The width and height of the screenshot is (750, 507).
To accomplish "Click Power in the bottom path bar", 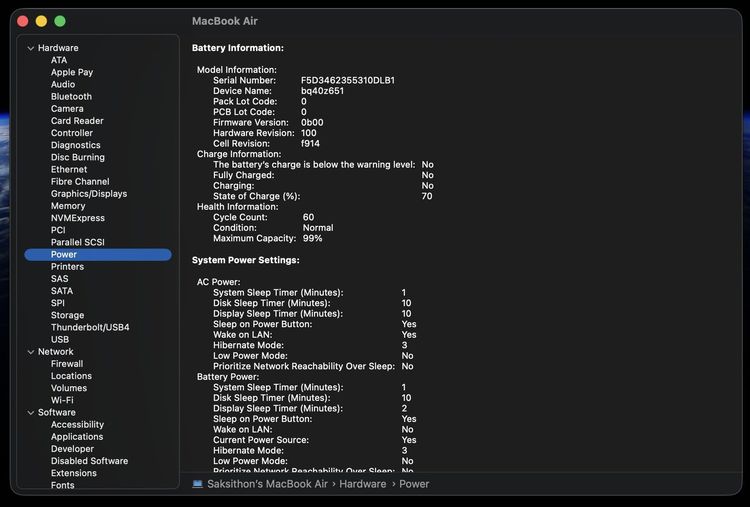I will (414, 484).
